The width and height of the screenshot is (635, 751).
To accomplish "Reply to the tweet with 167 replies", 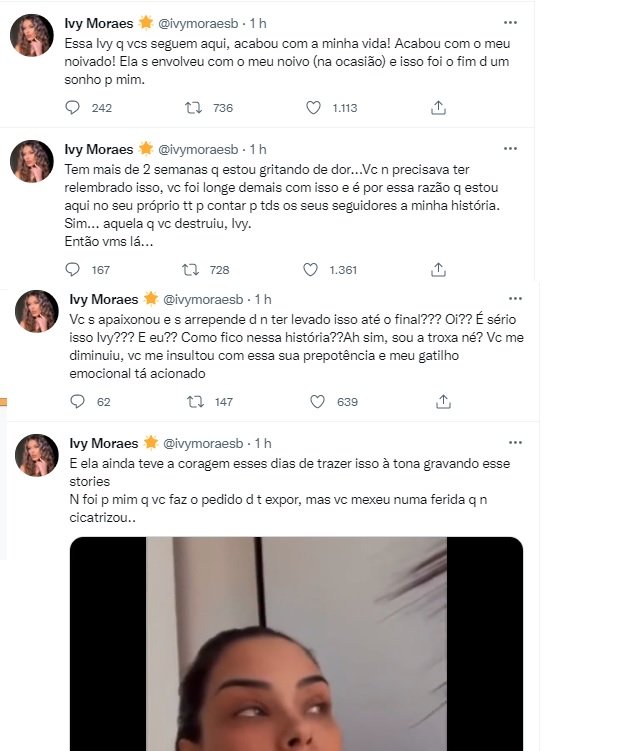I will (x=71, y=270).
